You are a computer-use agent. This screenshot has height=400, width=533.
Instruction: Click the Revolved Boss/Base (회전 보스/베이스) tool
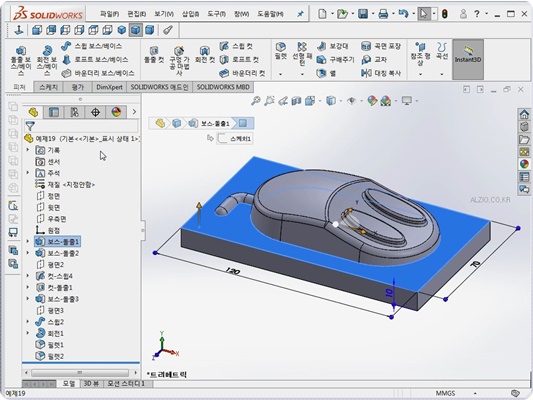(47, 60)
